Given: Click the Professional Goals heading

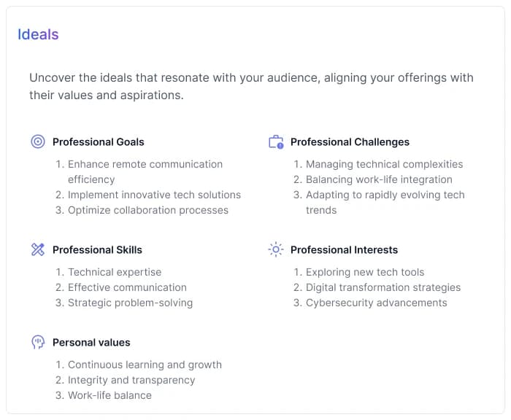Looking at the screenshot, I should point(99,142).
